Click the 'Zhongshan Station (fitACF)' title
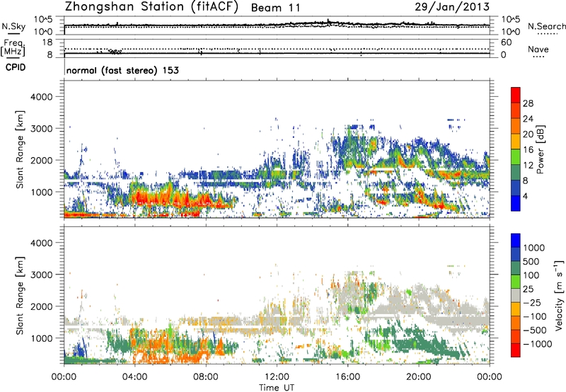 coord(151,7)
